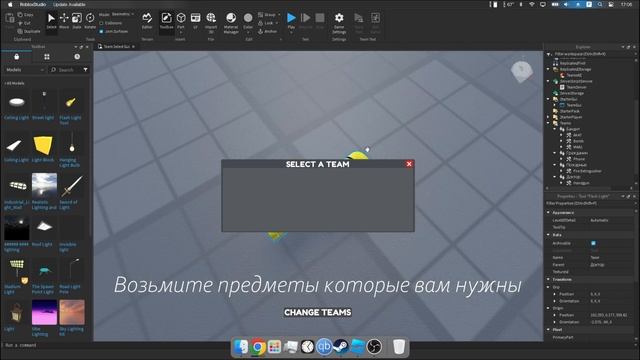Click Duplicate in the Clipboard group
The image size is (640, 360).
point(29,31)
